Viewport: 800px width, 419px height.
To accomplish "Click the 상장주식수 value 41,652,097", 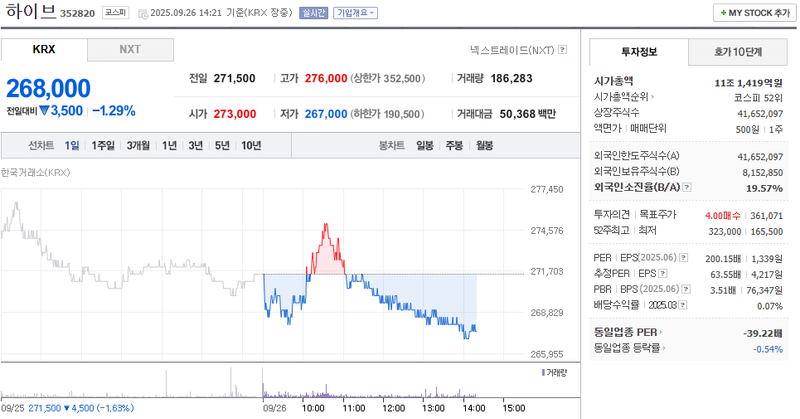I will click(x=760, y=114).
